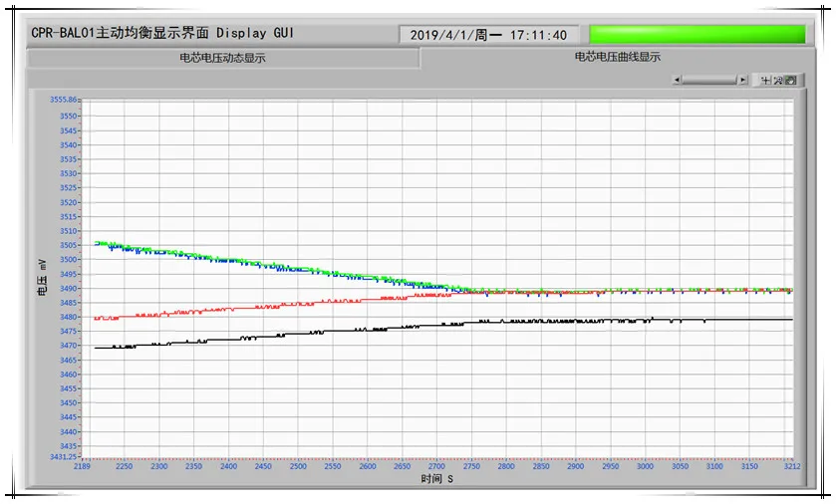Viewport: 836px width, 504px height.
Task: Select the zoom magnifier tool in graph palette
Action: pos(778,80)
